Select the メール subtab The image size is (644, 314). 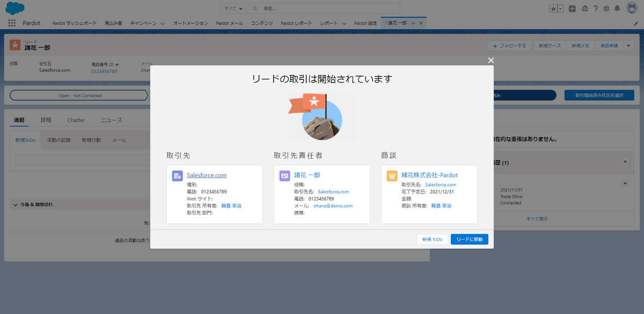point(119,140)
